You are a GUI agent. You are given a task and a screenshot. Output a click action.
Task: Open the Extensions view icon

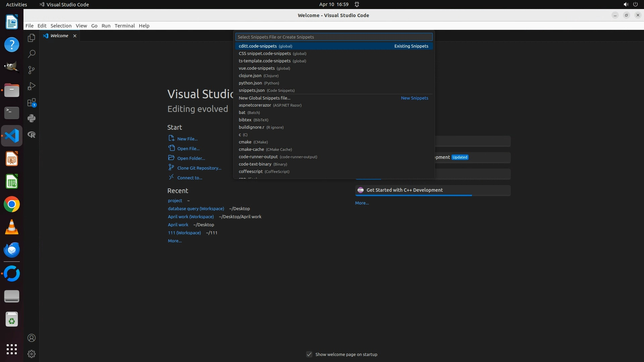click(x=32, y=103)
